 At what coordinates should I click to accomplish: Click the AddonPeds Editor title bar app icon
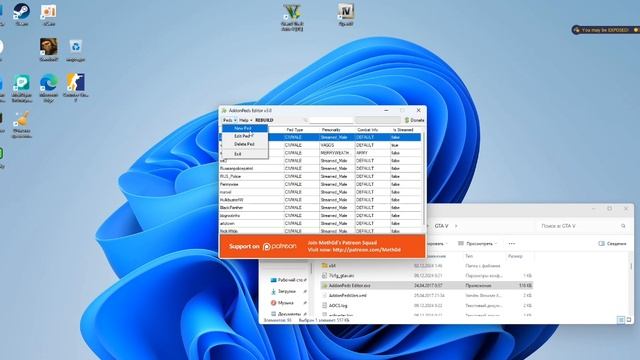pyautogui.click(x=224, y=111)
